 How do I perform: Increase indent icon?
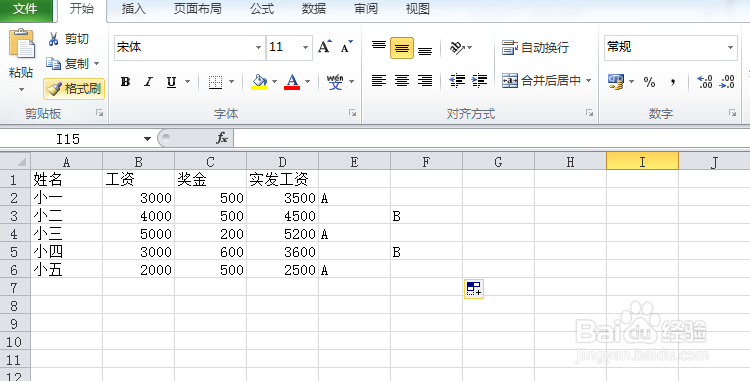click(x=479, y=81)
